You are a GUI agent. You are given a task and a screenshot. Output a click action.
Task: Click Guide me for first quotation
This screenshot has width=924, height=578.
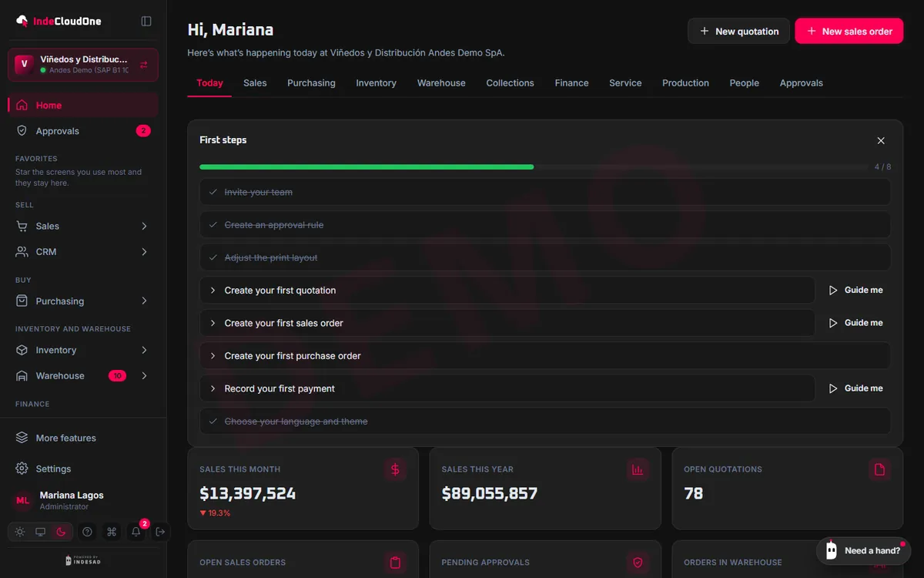(855, 291)
